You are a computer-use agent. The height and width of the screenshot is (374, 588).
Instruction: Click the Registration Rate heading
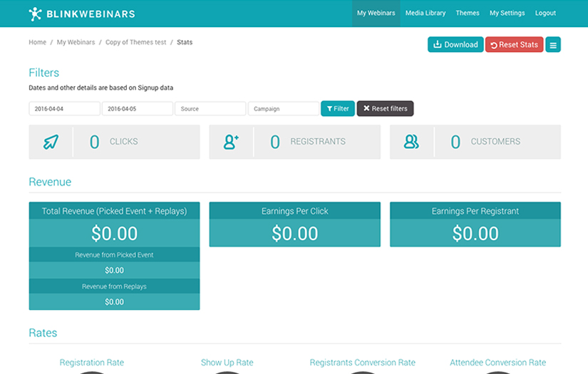point(92,363)
